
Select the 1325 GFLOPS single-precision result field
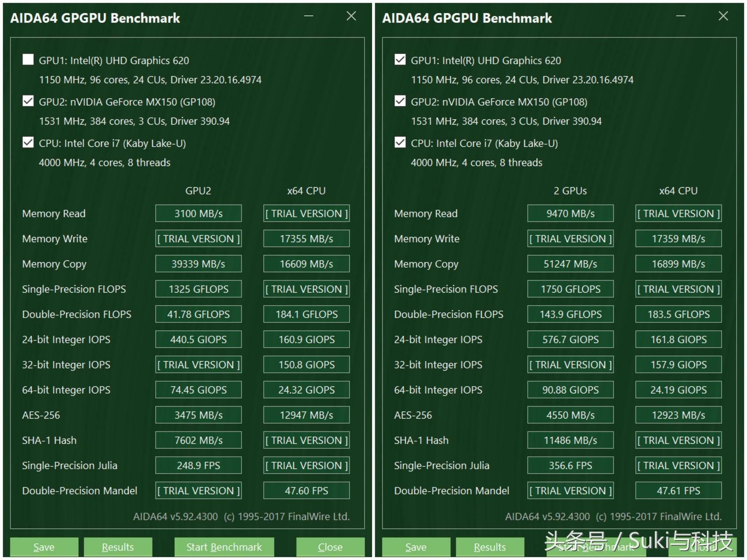coord(198,289)
